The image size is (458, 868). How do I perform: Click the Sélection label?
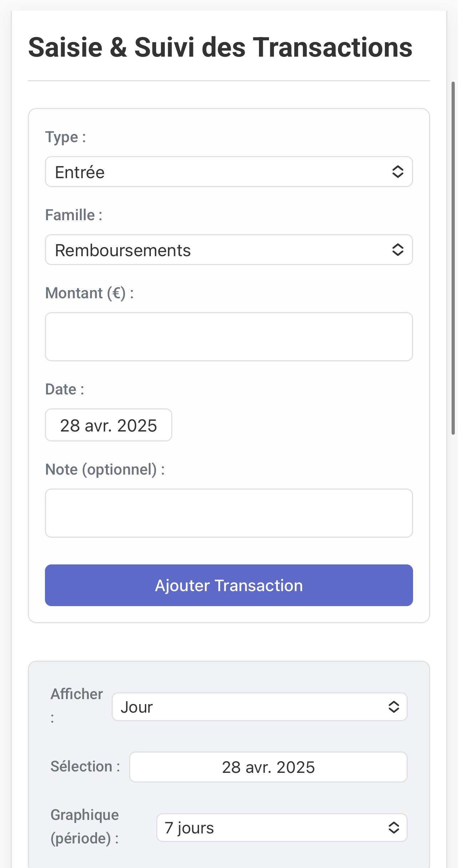click(85, 766)
